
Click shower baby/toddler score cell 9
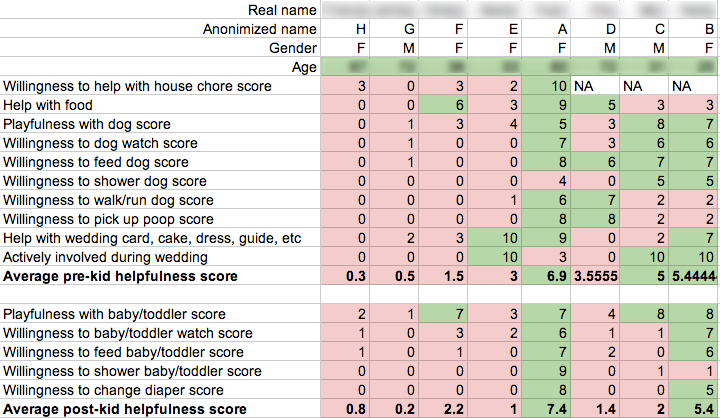546,371
